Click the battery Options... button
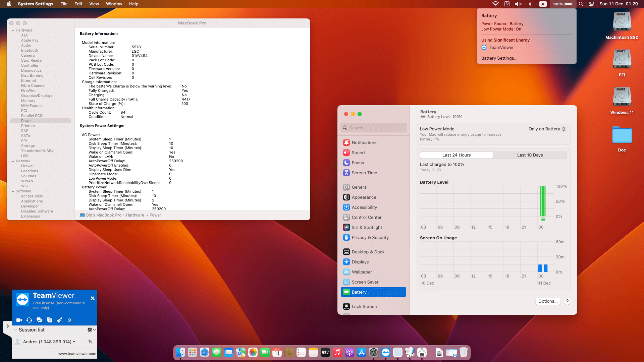The height and width of the screenshot is (362, 644). point(548,301)
